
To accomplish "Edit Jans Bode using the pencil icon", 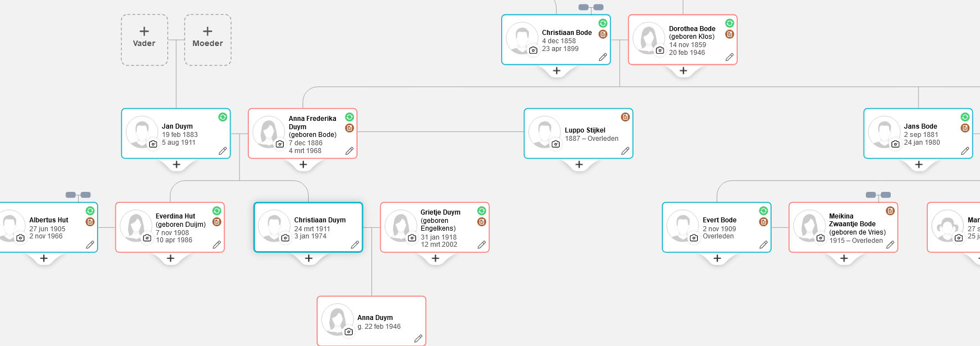I will click(x=965, y=151).
